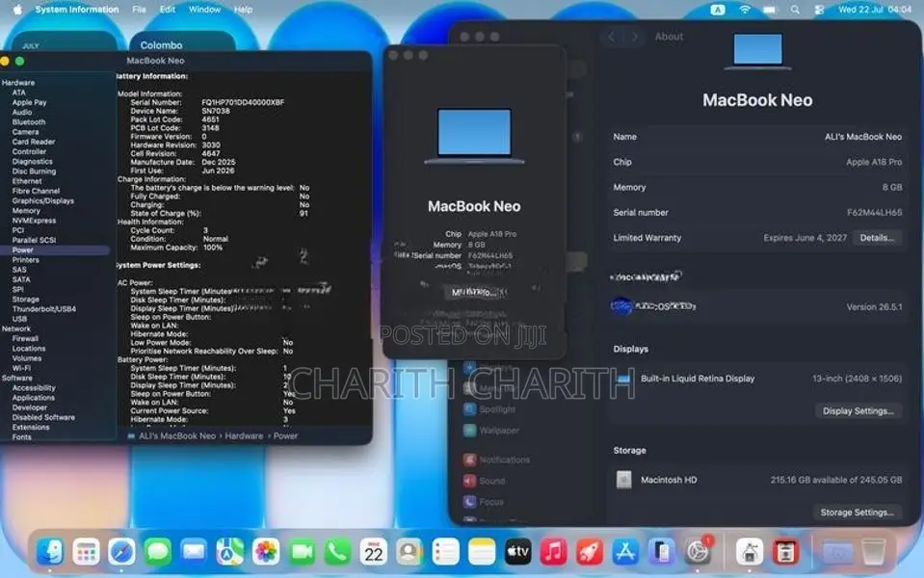Viewport: 924px width, 578px height.
Task: Open System Settings with red badge
Action: tap(699, 552)
